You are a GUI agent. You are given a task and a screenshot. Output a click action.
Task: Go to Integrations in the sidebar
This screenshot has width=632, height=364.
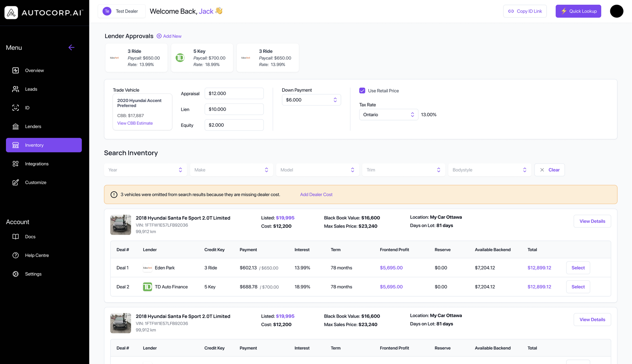click(44, 164)
